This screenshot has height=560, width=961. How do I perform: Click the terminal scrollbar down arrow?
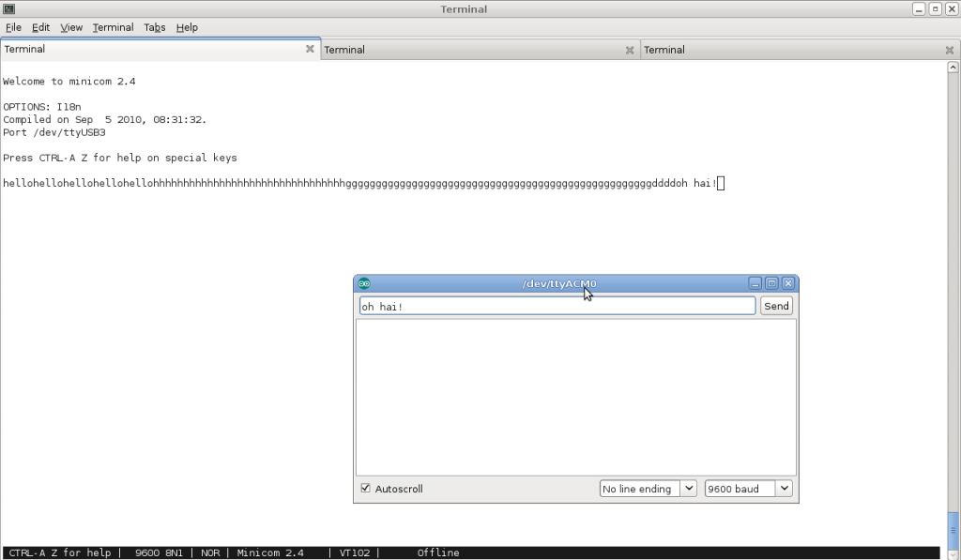click(x=953, y=554)
